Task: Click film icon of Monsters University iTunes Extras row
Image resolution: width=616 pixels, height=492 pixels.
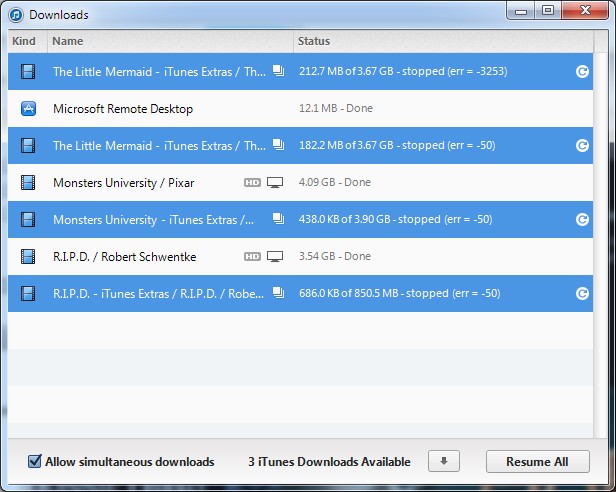Action: [x=28, y=219]
